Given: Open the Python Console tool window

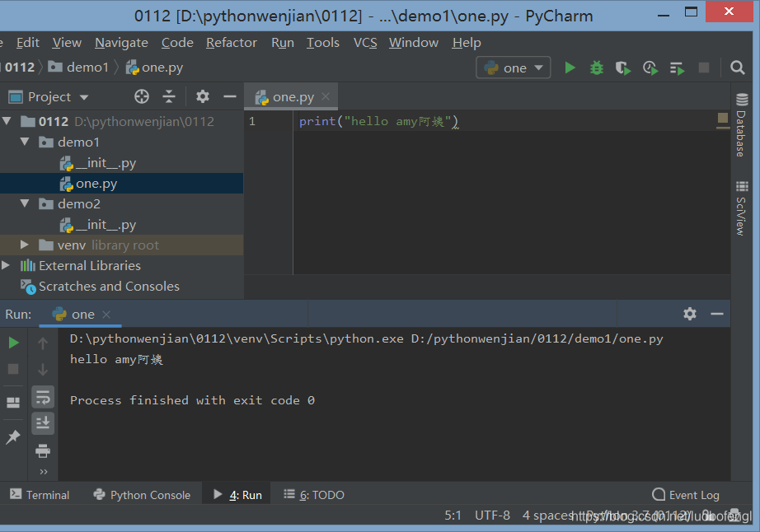Looking at the screenshot, I should [x=142, y=495].
